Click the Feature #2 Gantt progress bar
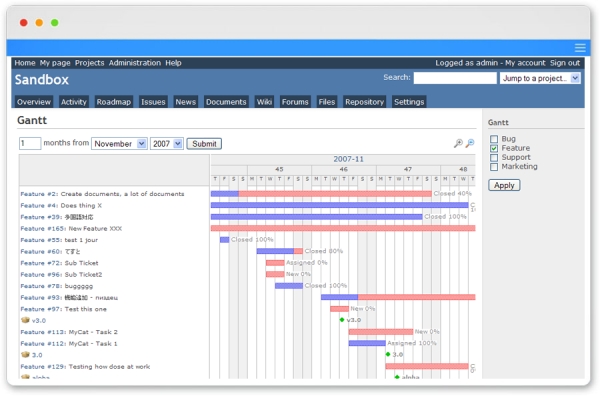Image resolution: width=600 pixels, height=396 pixels. (x=321, y=194)
